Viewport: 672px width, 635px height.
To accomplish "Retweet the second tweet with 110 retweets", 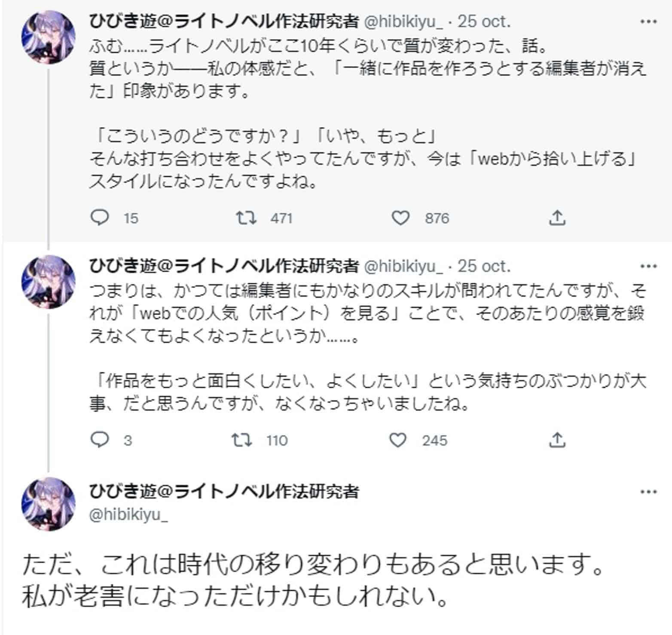I will [242, 440].
